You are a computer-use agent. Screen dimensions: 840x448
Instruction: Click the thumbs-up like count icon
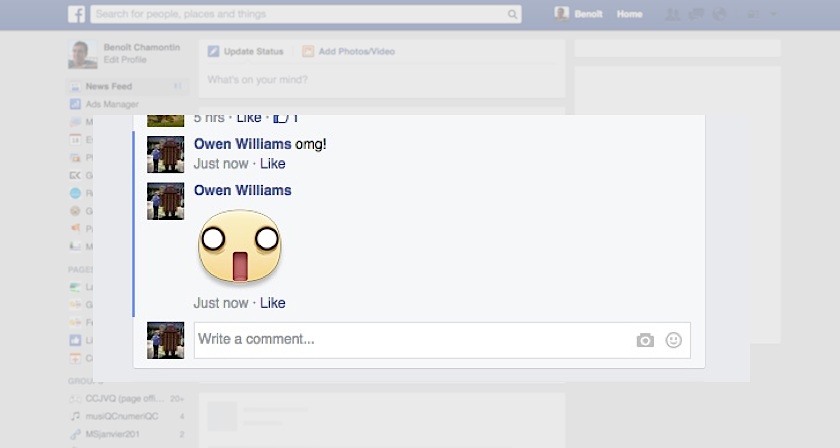[280, 118]
